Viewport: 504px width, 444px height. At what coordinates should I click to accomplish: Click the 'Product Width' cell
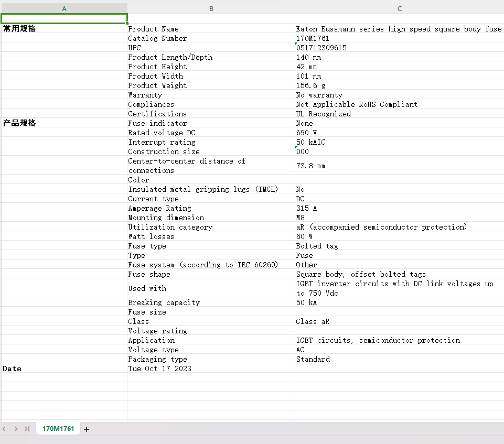click(211, 76)
